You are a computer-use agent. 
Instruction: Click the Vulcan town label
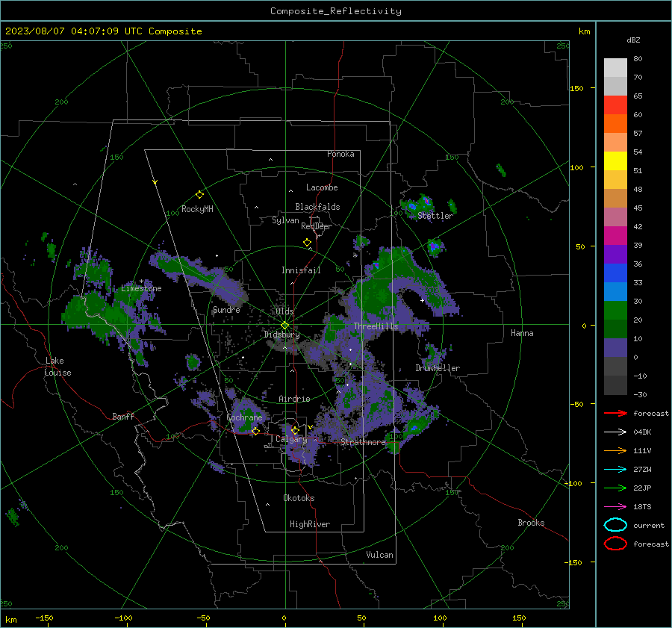pos(379,555)
